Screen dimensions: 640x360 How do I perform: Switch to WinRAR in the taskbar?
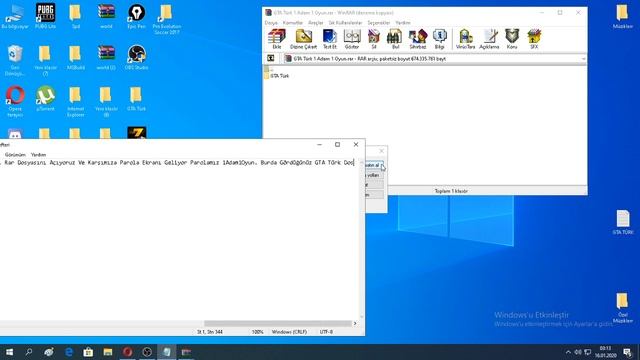point(186,352)
